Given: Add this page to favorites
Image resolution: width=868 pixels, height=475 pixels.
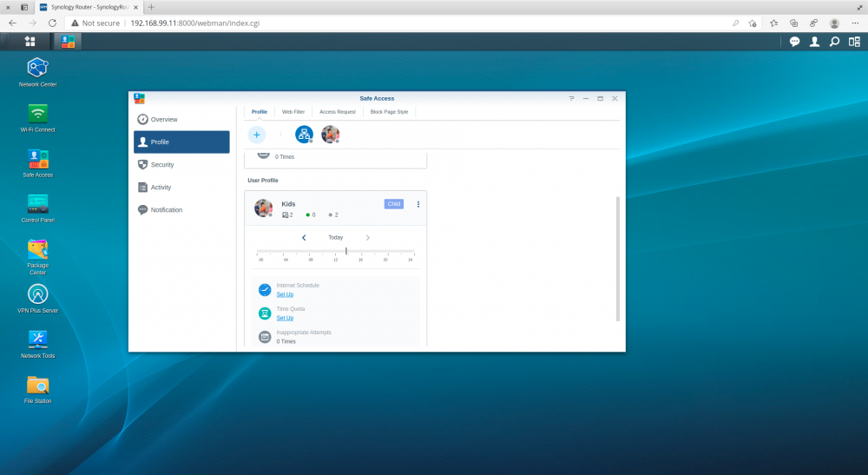Looking at the screenshot, I should coord(753,23).
